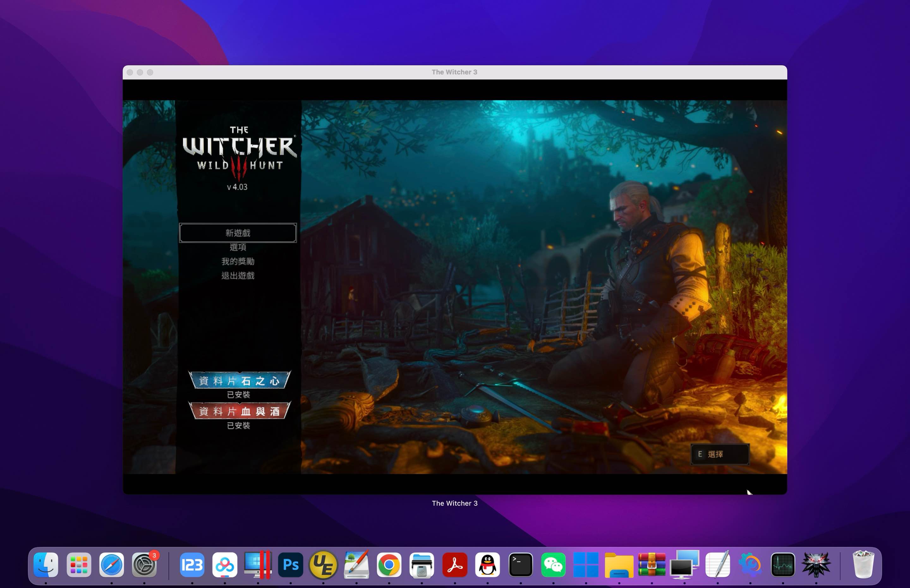The height and width of the screenshot is (588, 910).
Task: Open WeChat from the Dock
Action: tap(553, 564)
